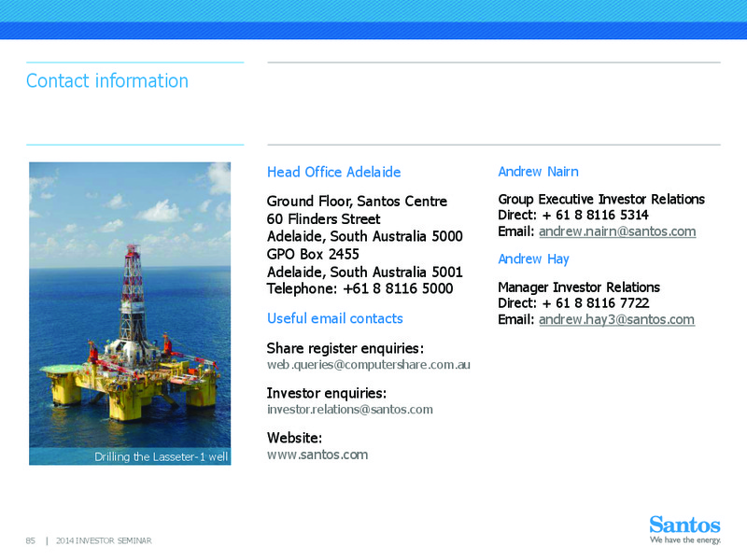Click the slide number 85
The height and width of the screenshot is (560, 747).
point(31,541)
